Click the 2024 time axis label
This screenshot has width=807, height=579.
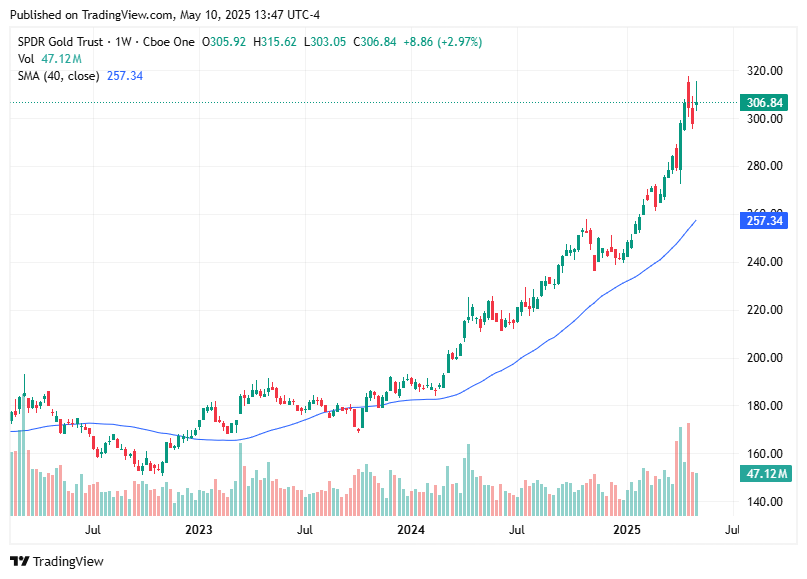tap(411, 530)
